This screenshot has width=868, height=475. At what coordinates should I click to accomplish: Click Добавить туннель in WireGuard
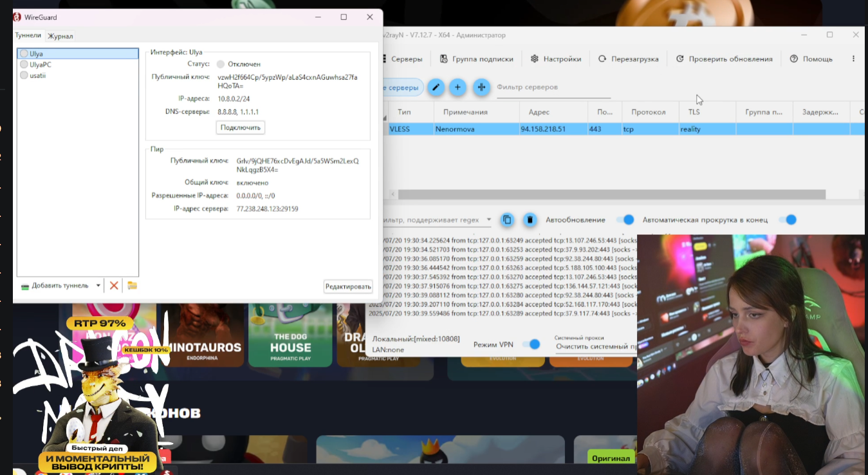(x=55, y=285)
